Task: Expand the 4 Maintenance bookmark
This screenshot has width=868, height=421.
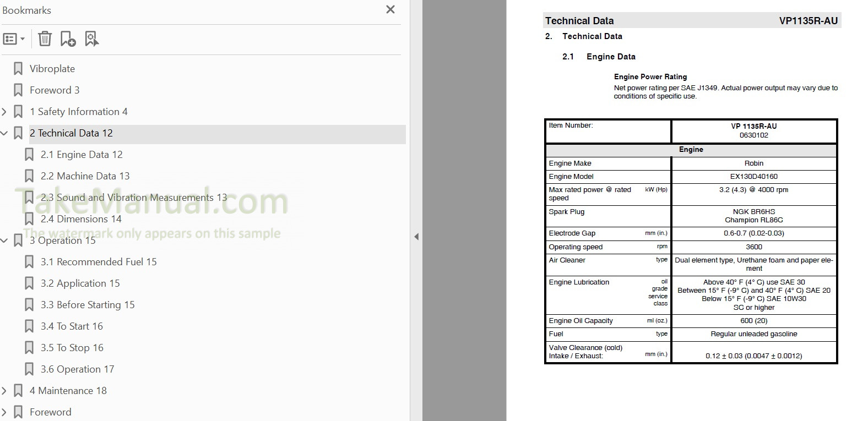Action: (x=4, y=391)
